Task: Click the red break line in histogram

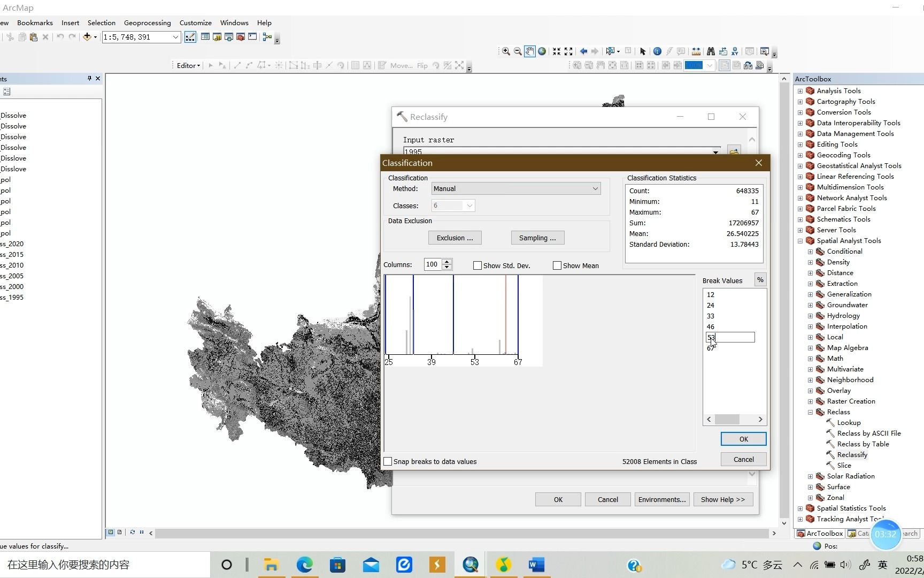Action: pos(506,315)
